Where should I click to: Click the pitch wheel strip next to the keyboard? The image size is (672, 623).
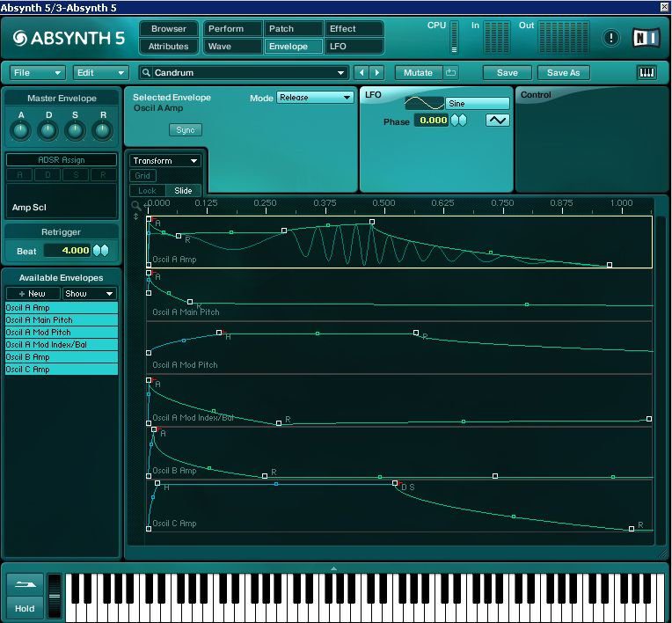[54, 596]
